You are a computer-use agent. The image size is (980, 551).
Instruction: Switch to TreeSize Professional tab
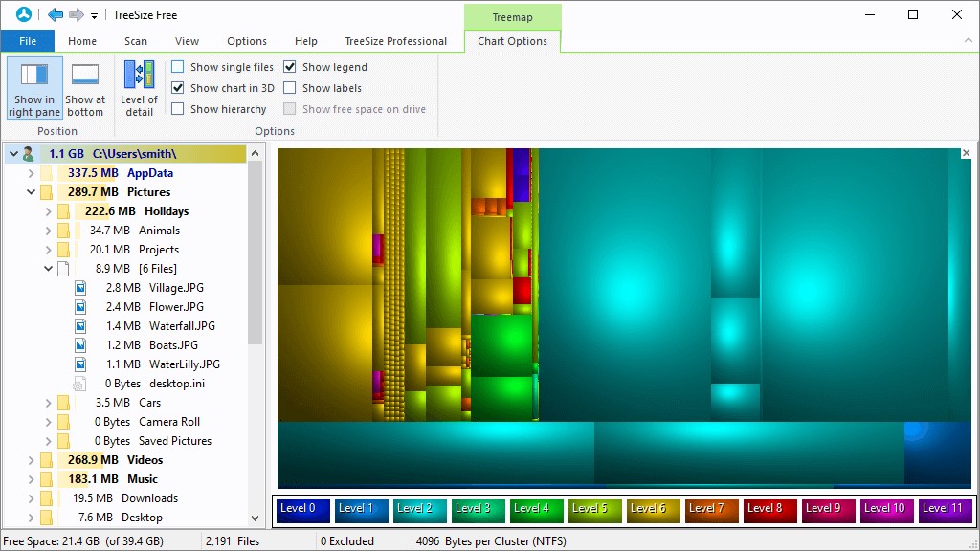coord(395,41)
